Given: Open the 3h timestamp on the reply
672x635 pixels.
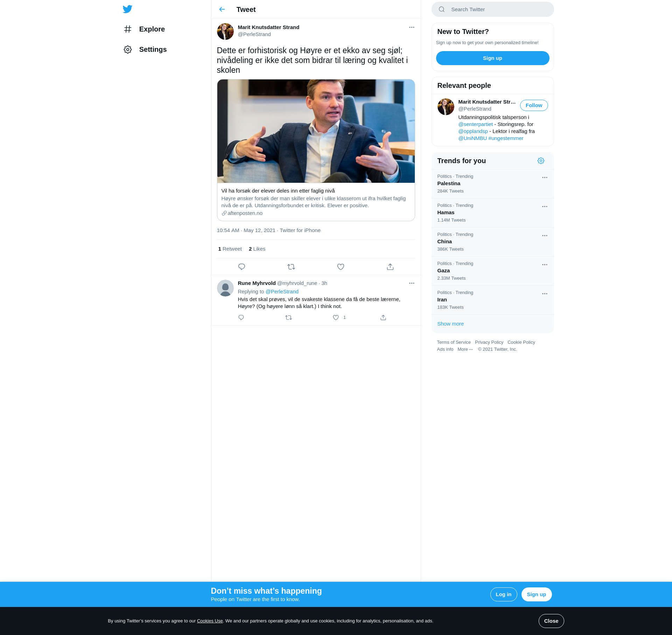Looking at the screenshot, I should (324, 283).
